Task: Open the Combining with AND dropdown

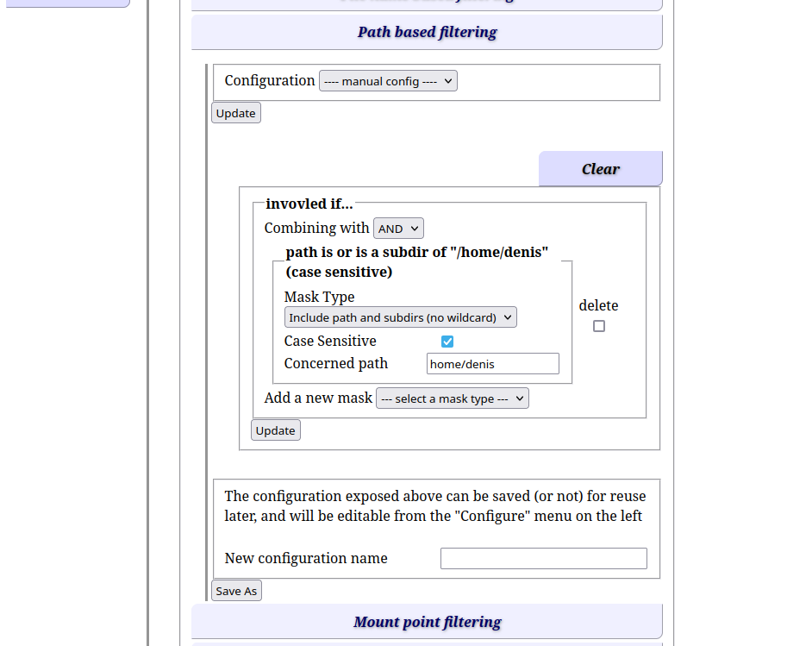Action: click(x=398, y=229)
